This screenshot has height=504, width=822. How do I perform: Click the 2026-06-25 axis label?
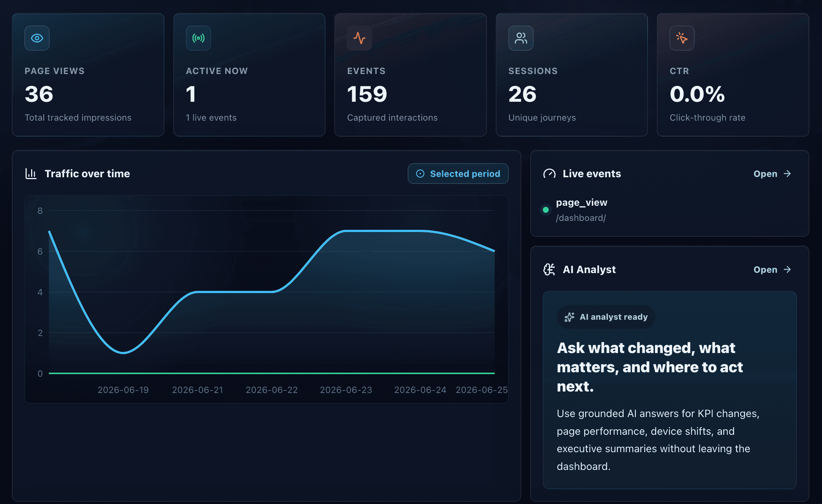click(x=481, y=390)
